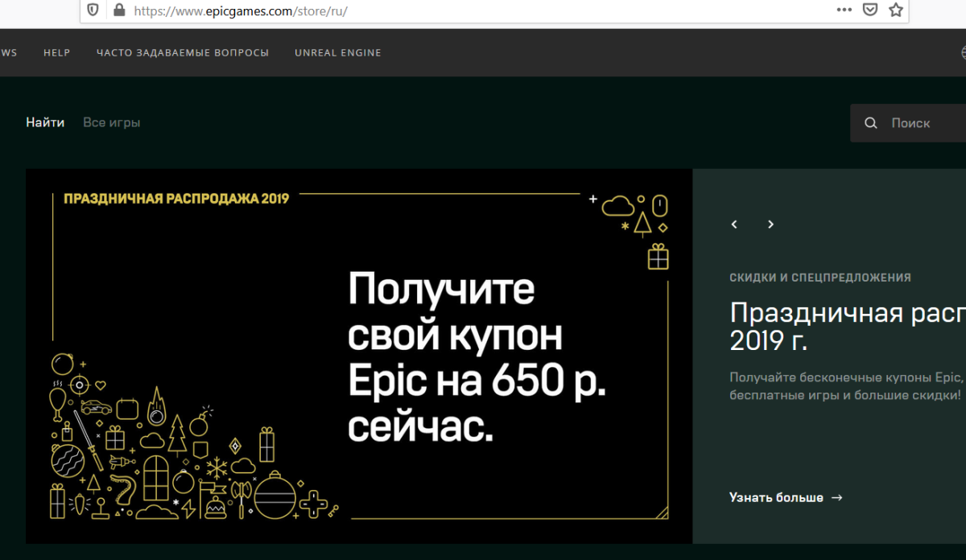This screenshot has height=560, width=966.
Task: Open Часто задаваемые вопросы page
Action: click(183, 52)
